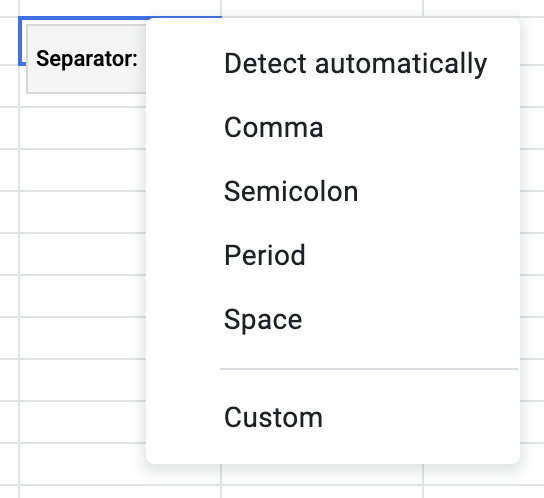Click the far-left narrow cell beside Separator label
This screenshot has width=544, height=498.
[x=9, y=41]
